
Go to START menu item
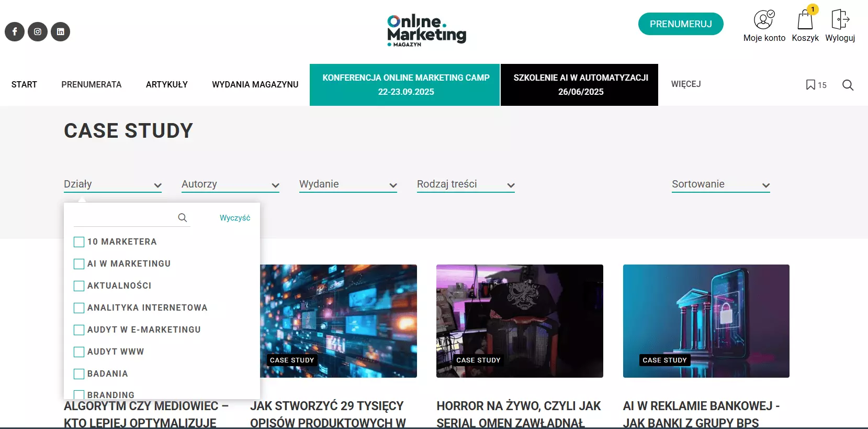24,84
